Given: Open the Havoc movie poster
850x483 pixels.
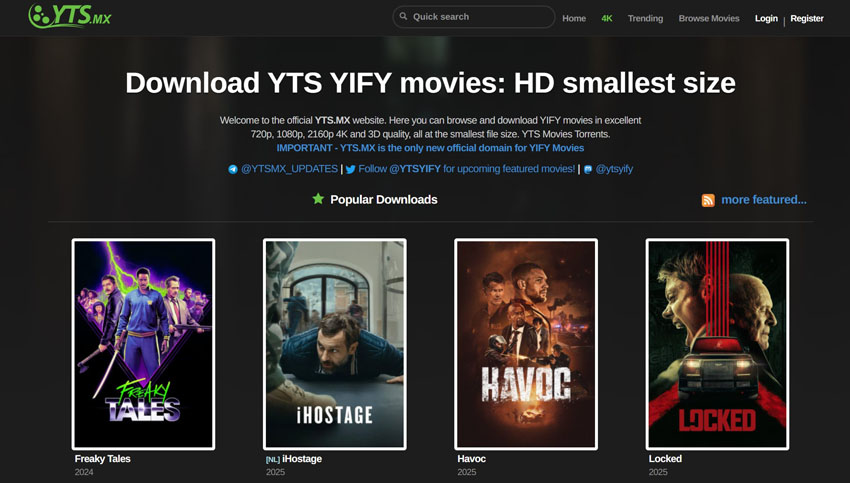Looking at the screenshot, I should point(526,344).
